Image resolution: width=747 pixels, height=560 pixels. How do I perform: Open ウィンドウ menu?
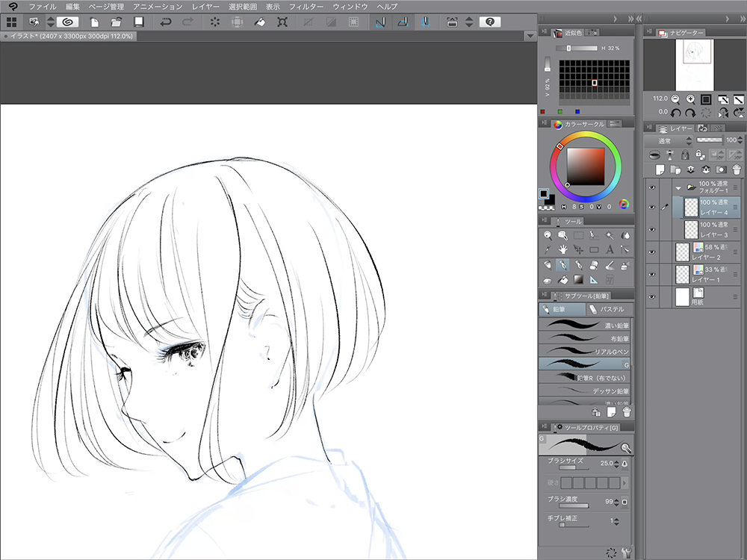[350, 7]
